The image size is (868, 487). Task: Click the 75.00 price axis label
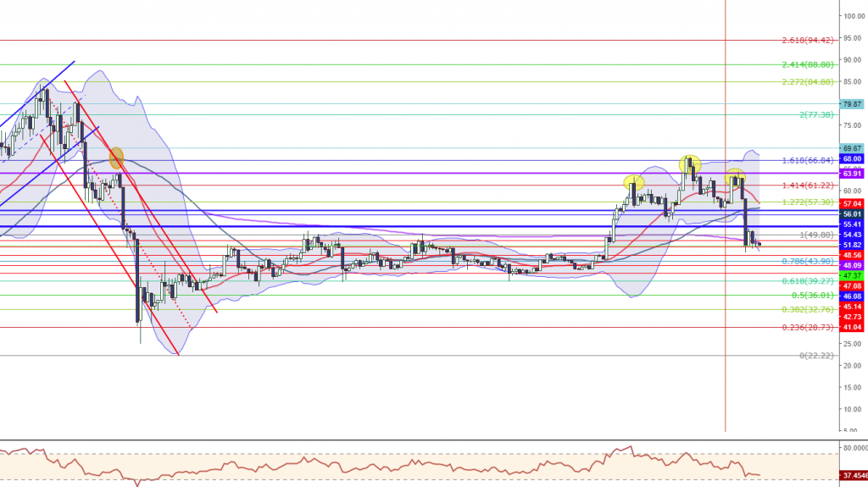pyautogui.click(x=853, y=125)
